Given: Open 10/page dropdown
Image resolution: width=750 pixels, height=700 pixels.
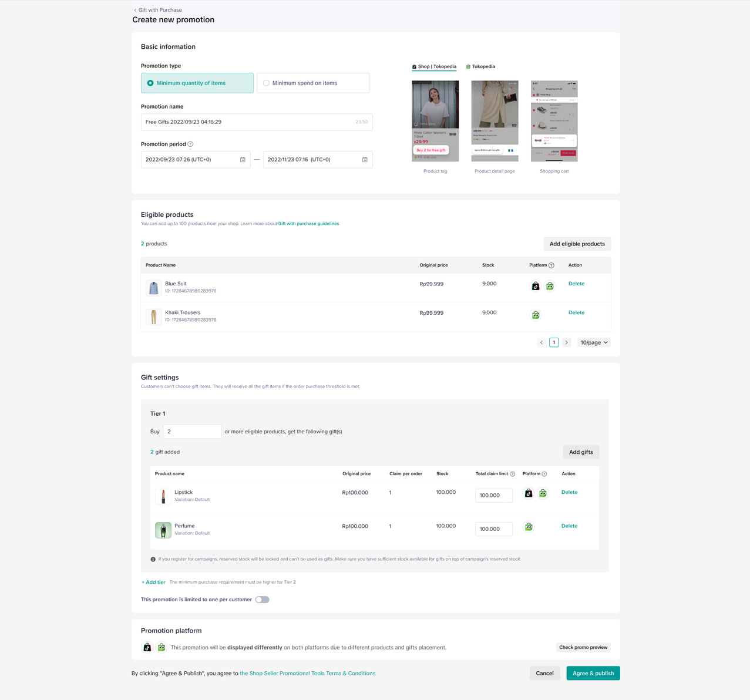Looking at the screenshot, I should point(594,342).
